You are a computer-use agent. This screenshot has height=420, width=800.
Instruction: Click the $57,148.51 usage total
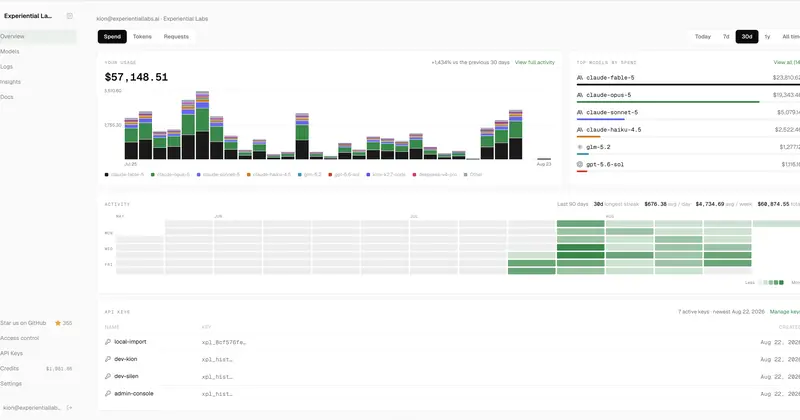136,77
